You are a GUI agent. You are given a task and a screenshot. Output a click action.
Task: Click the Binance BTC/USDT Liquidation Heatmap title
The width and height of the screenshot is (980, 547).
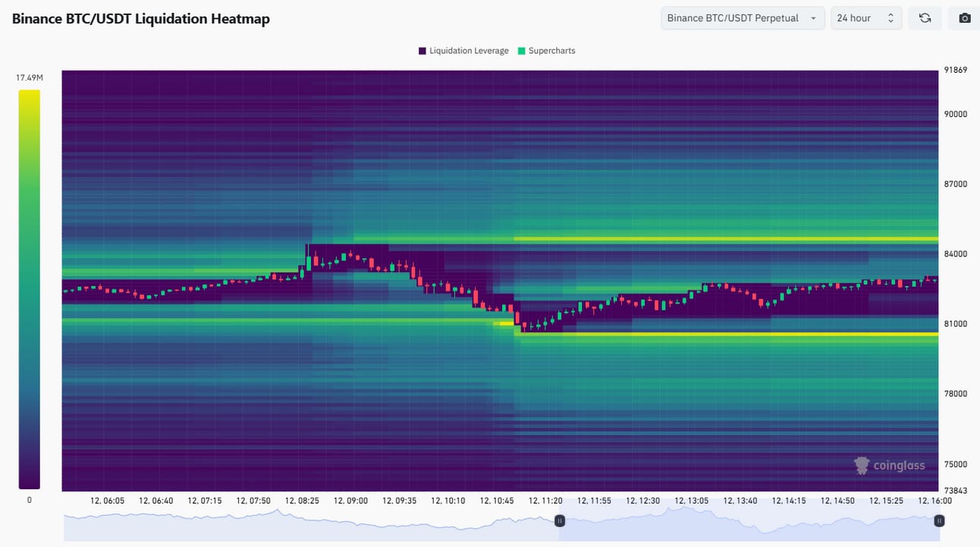[141, 19]
